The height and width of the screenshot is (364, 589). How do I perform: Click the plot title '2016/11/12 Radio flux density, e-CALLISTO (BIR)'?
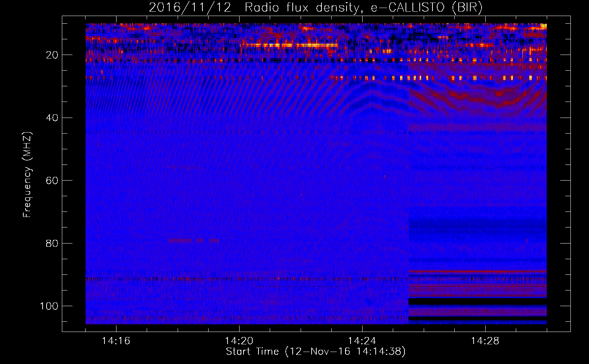316,8
